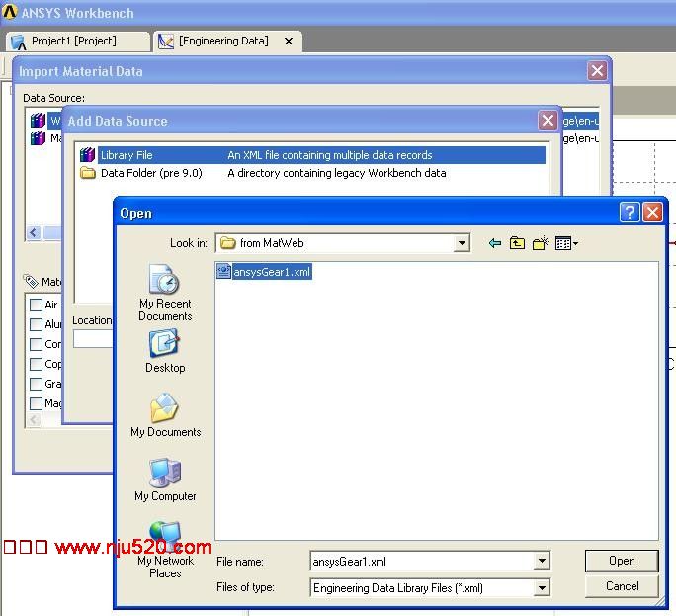This screenshot has height=616, width=676.
Task: Select the ansysGear1.xml file icon
Action: tap(223, 271)
